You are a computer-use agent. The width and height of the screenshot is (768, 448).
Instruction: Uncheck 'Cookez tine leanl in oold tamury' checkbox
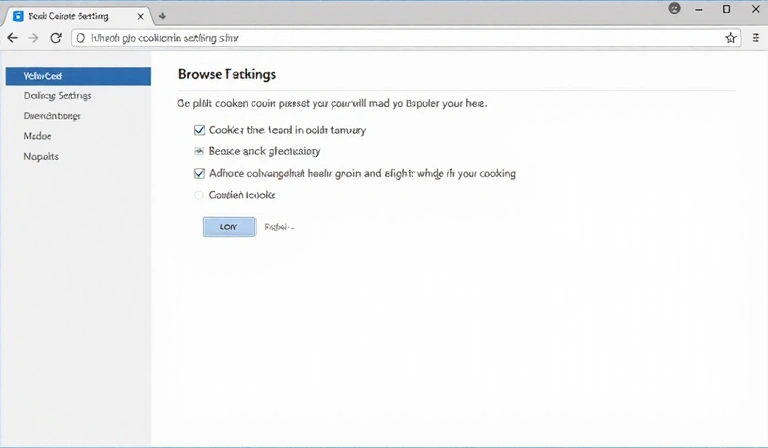pyautogui.click(x=199, y=130)
